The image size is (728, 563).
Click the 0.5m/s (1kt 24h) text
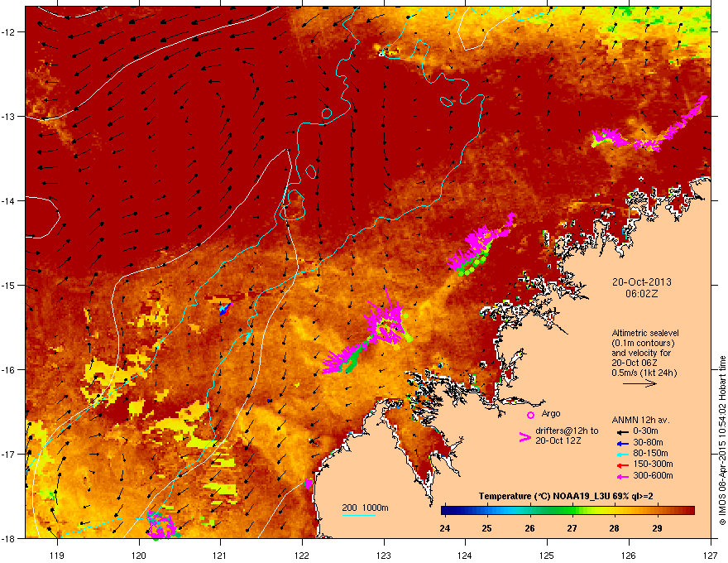(644, 373)
